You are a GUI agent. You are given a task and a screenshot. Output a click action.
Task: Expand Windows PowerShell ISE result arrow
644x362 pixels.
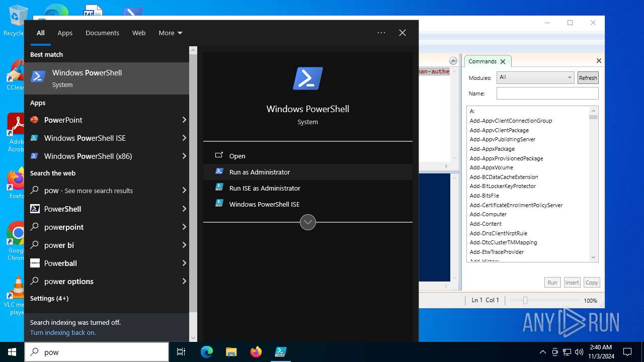pos(184,138)
